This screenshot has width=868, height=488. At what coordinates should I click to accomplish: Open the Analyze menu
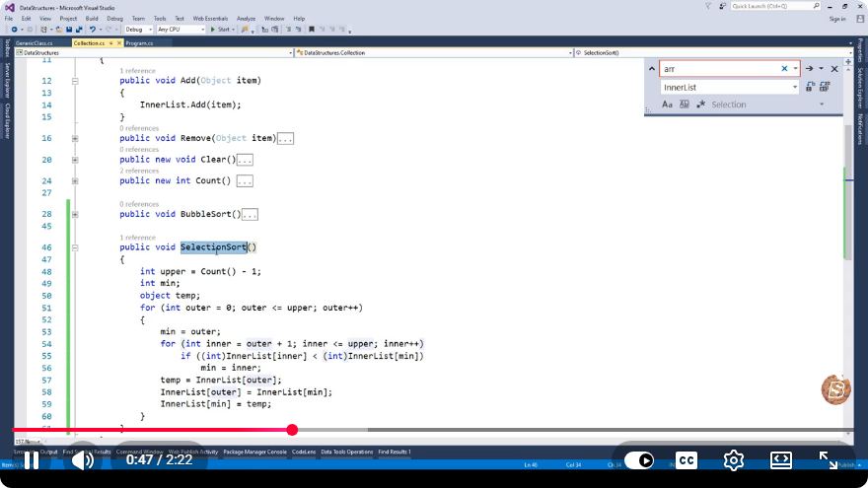tap(246, 19)
